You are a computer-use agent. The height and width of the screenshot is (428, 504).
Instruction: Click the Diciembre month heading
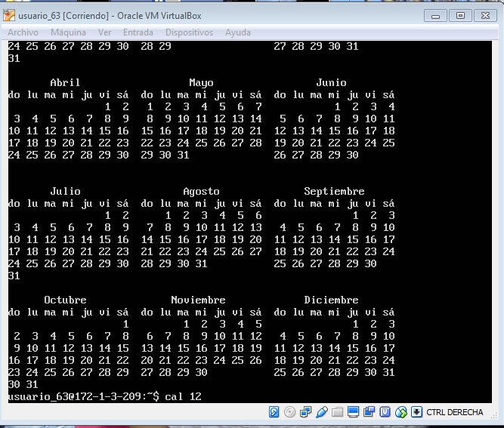point(331,300)
